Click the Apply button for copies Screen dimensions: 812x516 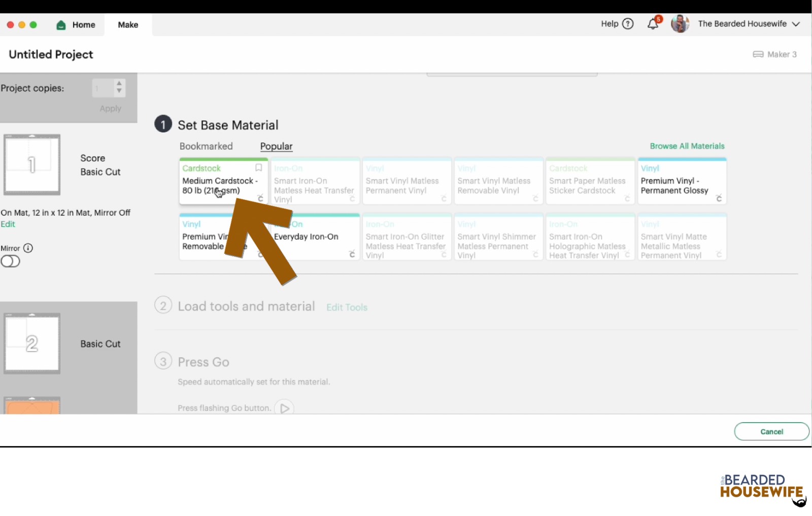pyautogui.click(x=110, y=109)
